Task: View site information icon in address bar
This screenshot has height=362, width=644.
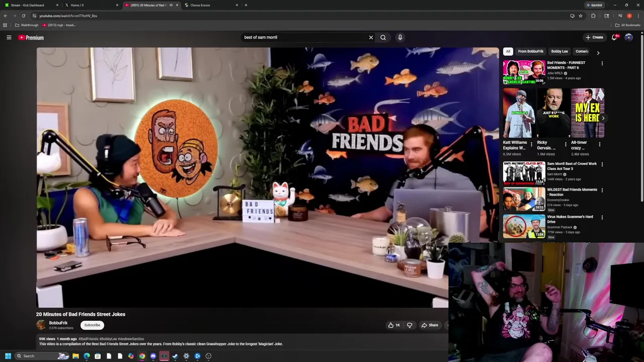Action: 34,16
